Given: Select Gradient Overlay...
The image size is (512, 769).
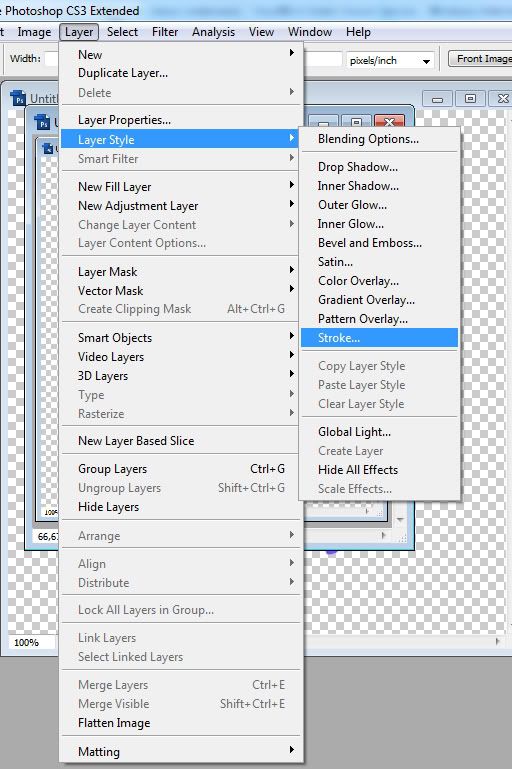Looking at the screenshot, I should [379, 300].
